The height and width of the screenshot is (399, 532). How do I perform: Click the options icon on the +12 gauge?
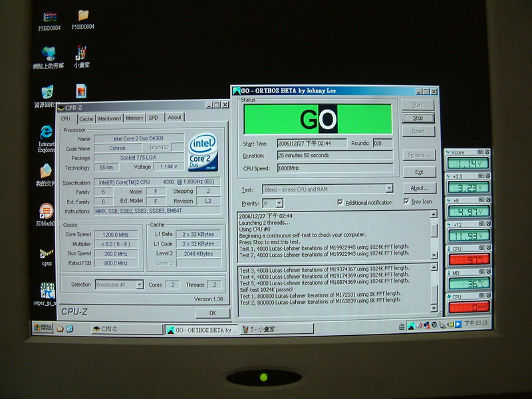(x=482, y=223)
